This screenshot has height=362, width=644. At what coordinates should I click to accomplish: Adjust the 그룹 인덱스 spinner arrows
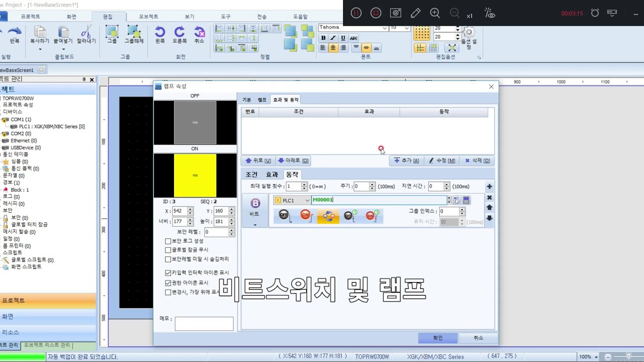[462, 212]
